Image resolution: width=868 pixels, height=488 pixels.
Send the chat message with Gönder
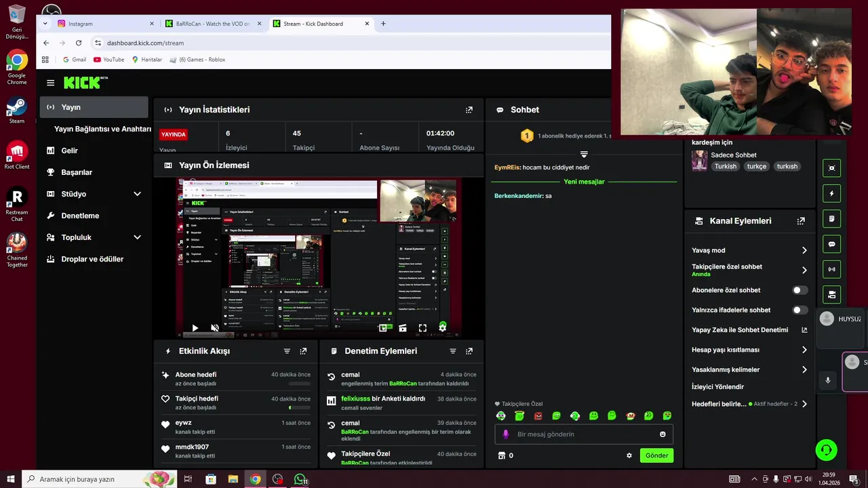tap(656, 455)
